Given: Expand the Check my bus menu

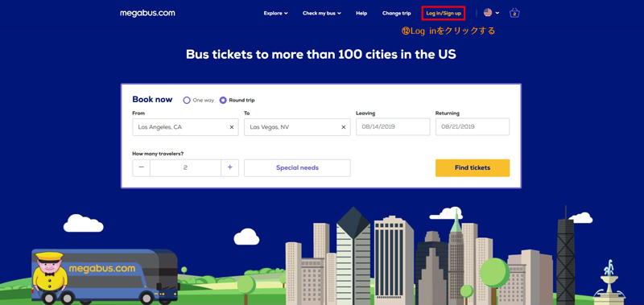Looking at the screenshot, I should point(321,13).
